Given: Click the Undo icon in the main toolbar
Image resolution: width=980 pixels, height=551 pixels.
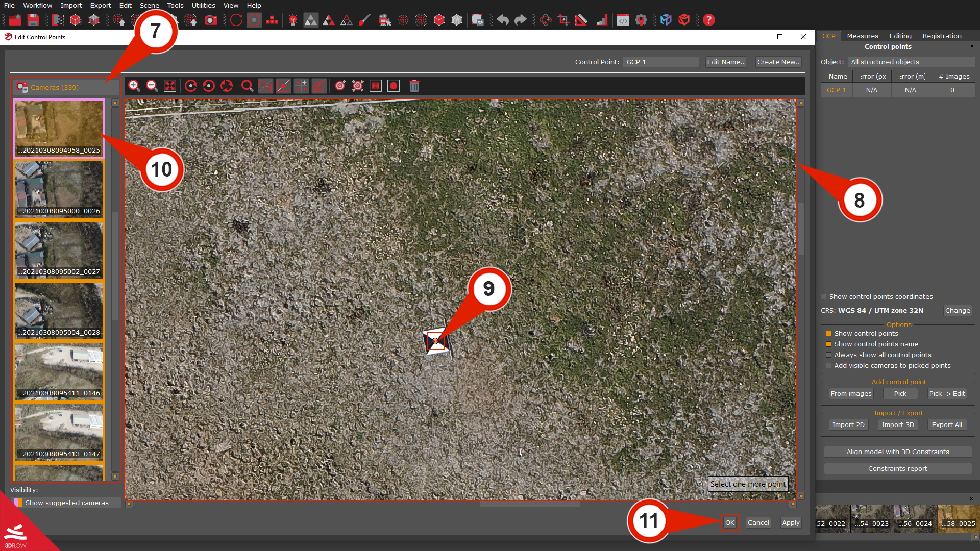Looking at the screenshot, I should 502,20.
